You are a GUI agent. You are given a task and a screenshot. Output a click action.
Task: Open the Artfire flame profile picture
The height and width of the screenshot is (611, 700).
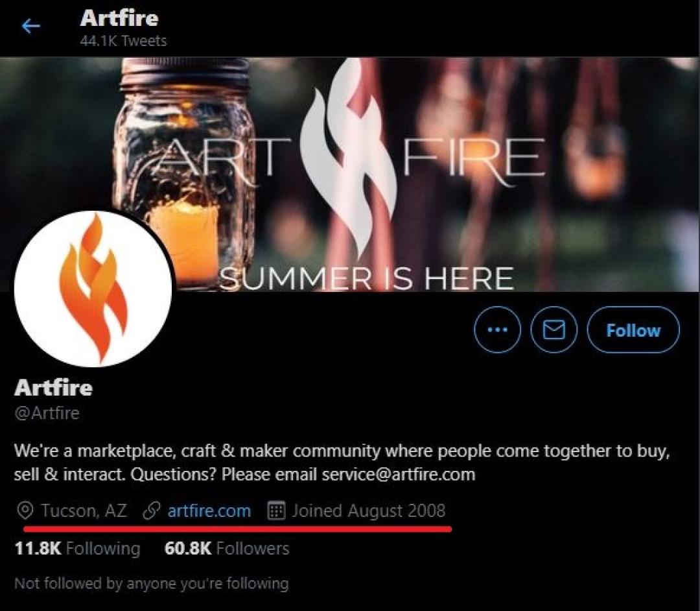(x=93, y=289)
